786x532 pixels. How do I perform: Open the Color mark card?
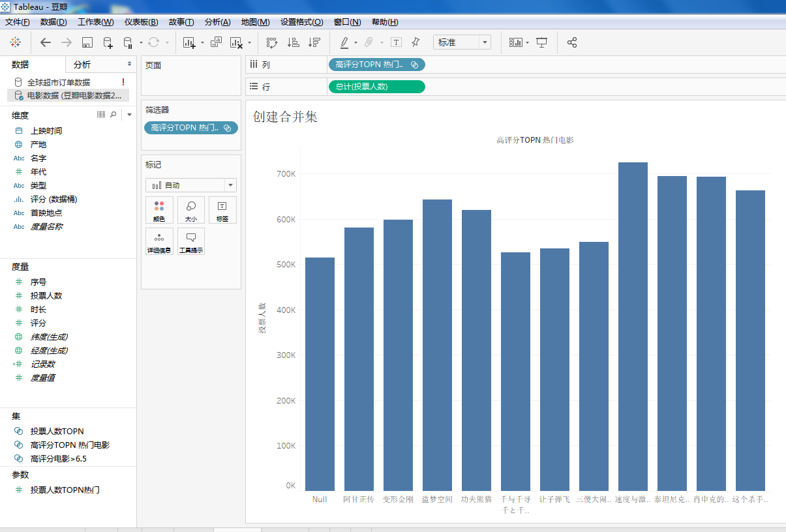[x=159, y=210]
